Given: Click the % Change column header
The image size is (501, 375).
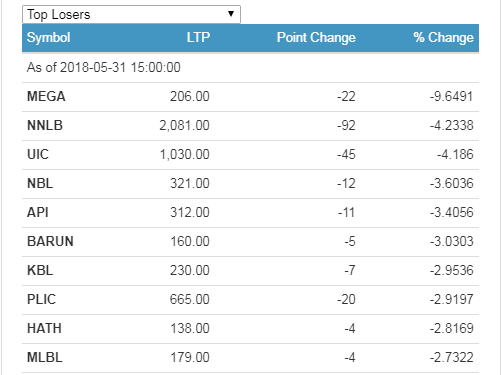Looking at the screenshot, I should 443,37.
